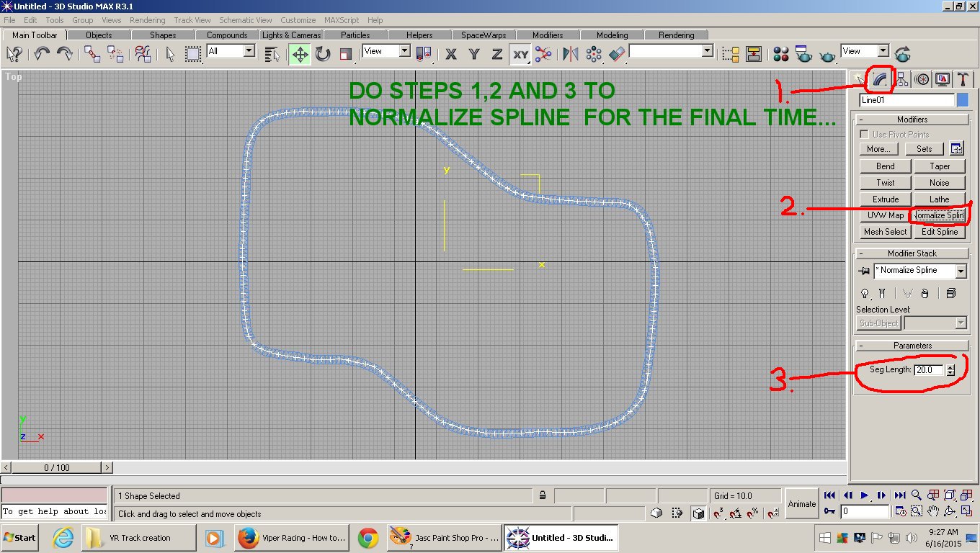
Task: Toggle the Use Pivot Points checkbox
Action: (864, 135)
